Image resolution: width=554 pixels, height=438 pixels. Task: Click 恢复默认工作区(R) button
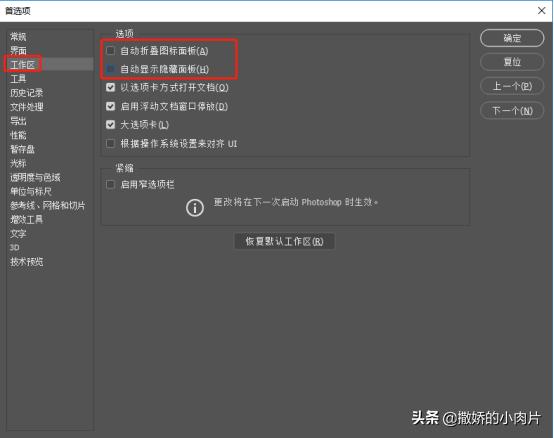(284, 241)
